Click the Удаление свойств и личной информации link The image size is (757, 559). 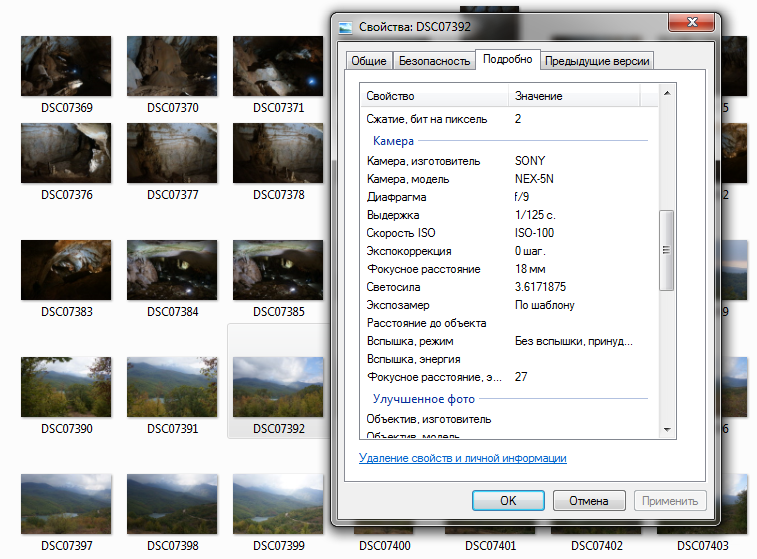click(463, 458)
